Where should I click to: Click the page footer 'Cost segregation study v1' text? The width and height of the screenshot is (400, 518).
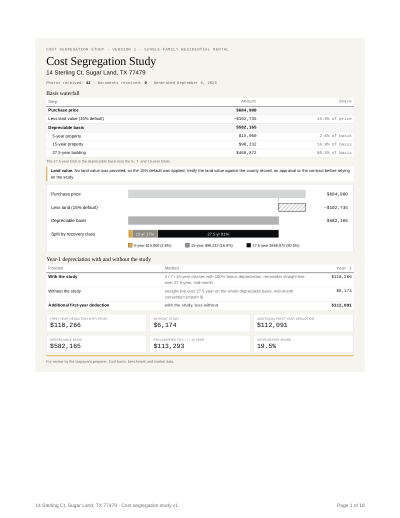[149, 505]
